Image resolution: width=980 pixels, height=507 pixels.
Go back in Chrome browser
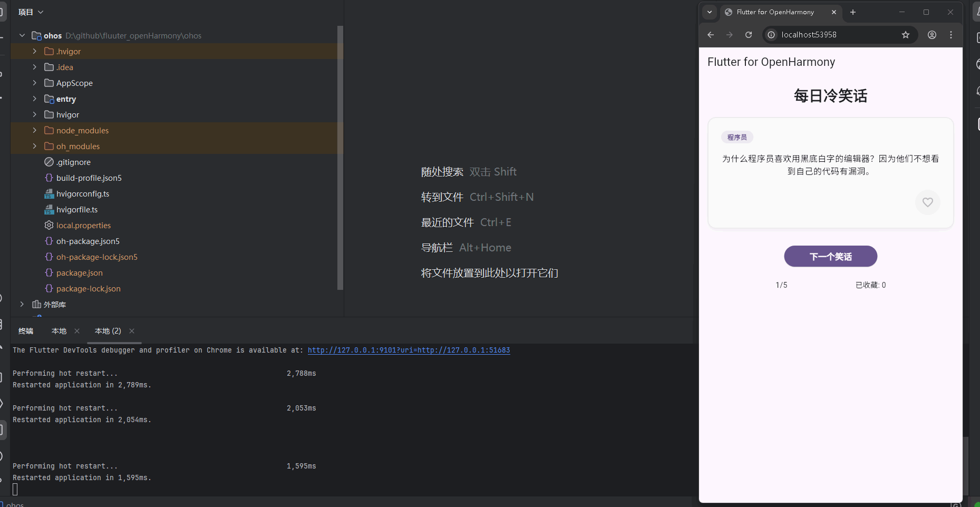(x=711, y=35)
